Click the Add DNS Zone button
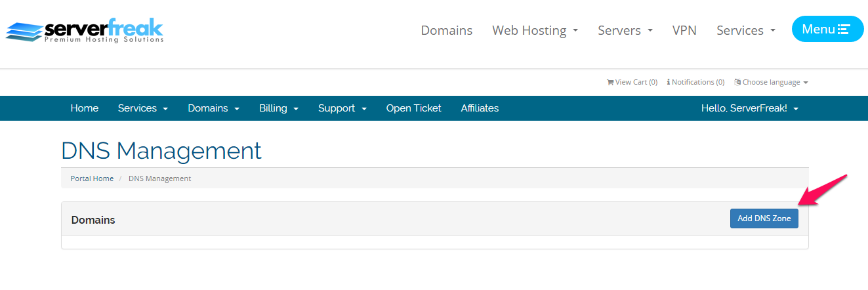868x290 pixels. coord(764,218)
